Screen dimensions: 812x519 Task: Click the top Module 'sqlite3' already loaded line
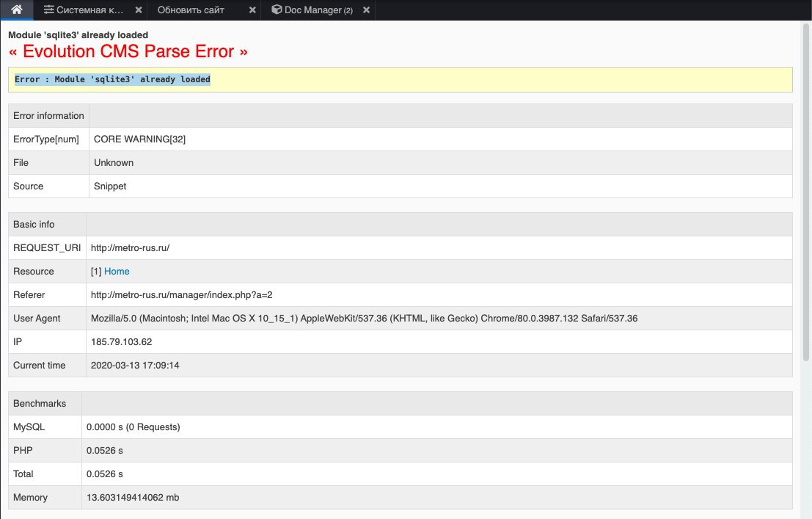(x=78, y=35)
